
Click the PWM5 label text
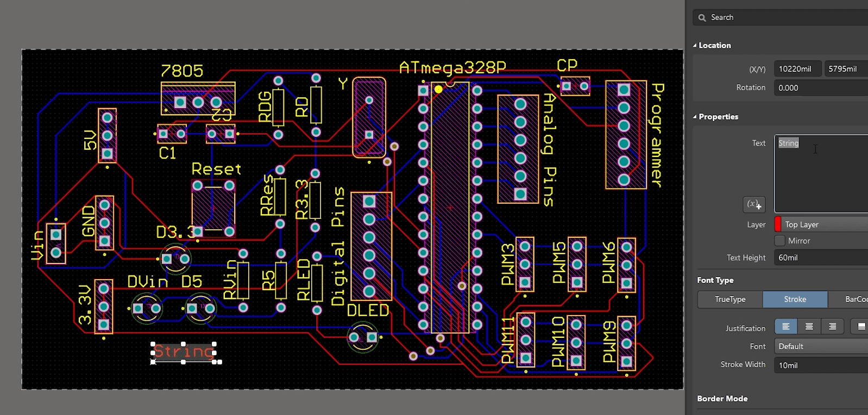(559, 263)
